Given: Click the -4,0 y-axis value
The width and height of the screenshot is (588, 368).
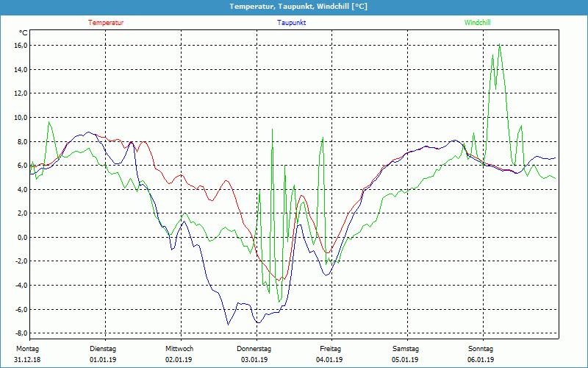Looking at the screenshot, I should [21, 286].
